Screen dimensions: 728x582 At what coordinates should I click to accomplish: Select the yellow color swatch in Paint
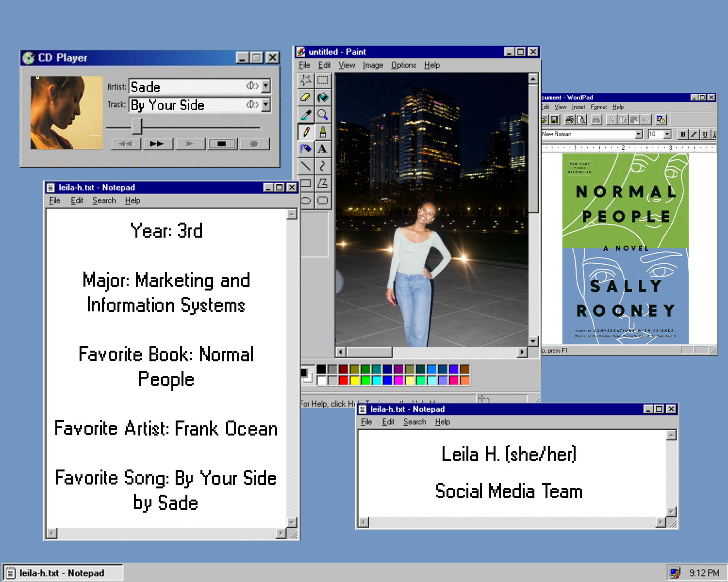(354, 380)
